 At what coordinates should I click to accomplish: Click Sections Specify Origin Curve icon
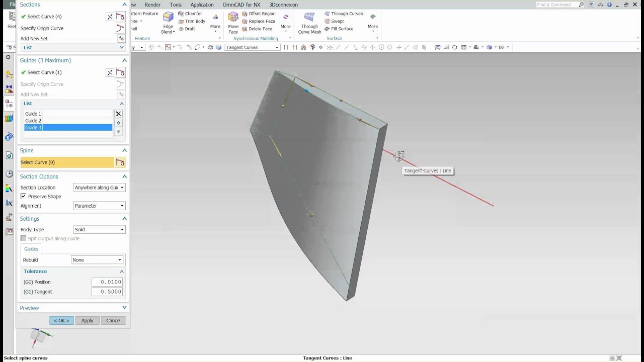pyautogui.click(x=120, y=28)
